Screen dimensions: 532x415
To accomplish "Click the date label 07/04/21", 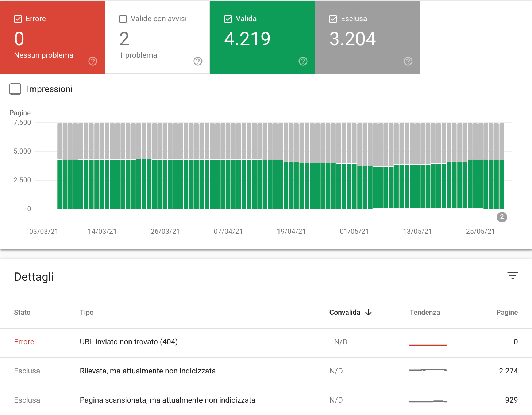I will (x=228, y=232).
